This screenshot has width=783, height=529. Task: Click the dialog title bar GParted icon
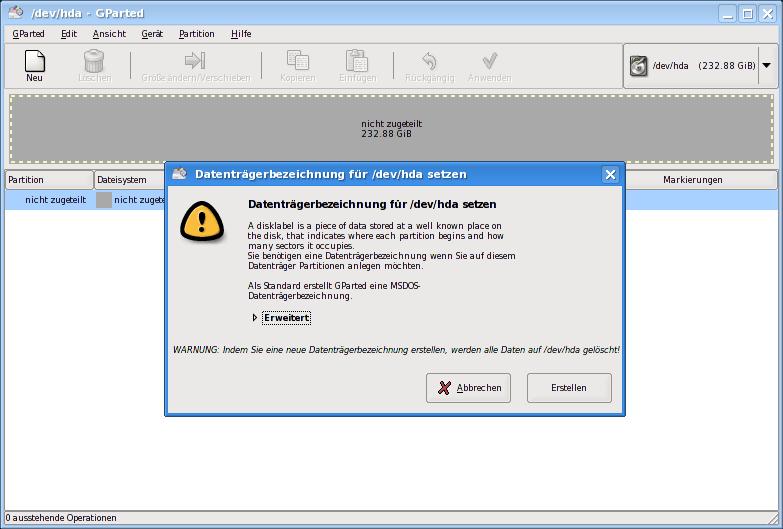click(x=179, y=174)
